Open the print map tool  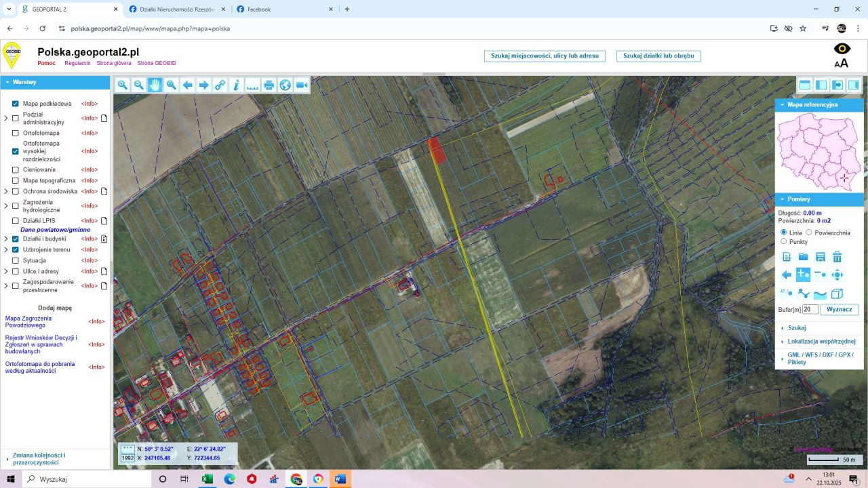click(269, 85)
